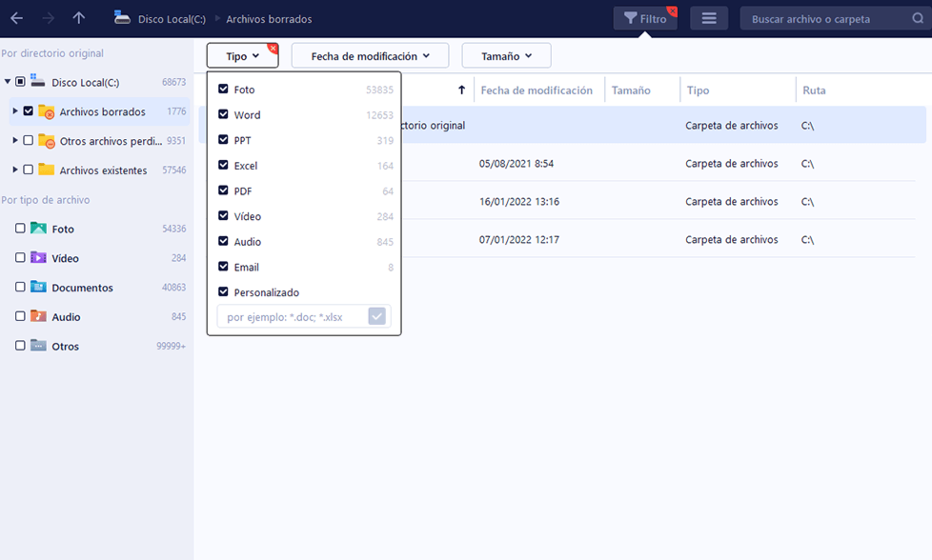Check the Otros file type checkbox

tap(20, 345)
